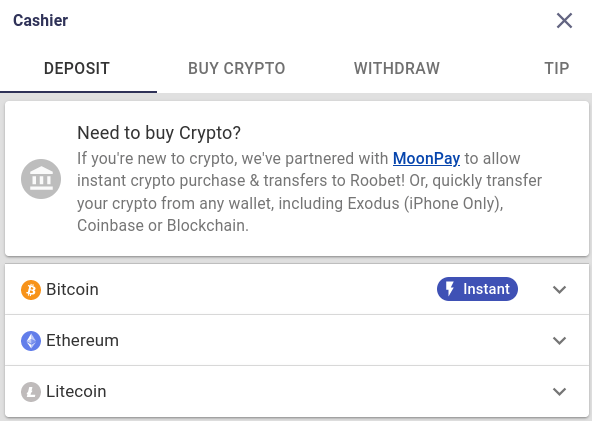
Task: Select the Litecoin deposit label
Action: pos(76,391)
